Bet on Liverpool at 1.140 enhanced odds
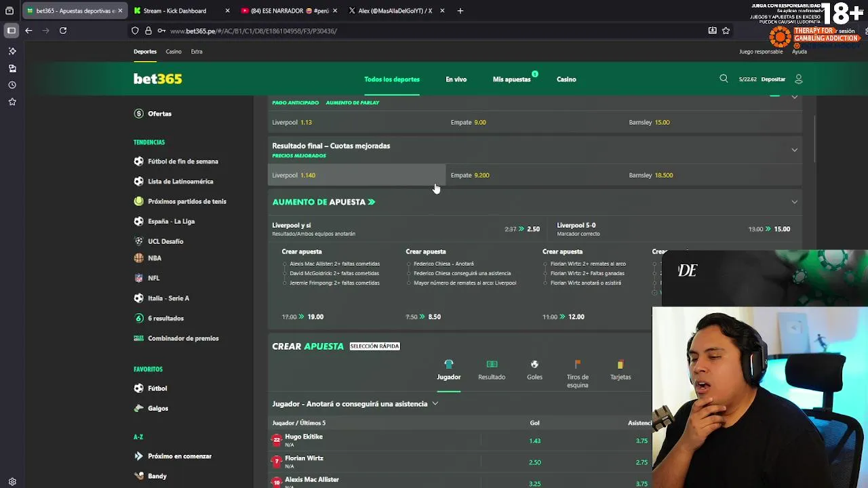 [x=357, y=175]
